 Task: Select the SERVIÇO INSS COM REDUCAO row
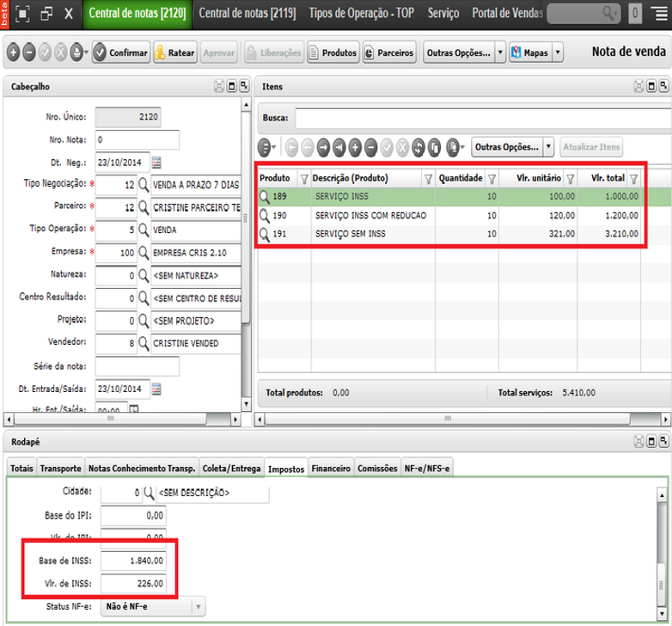(449, 216)
